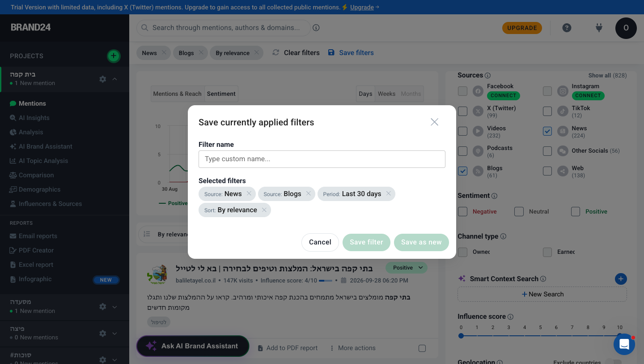The width and height of the screenshot is (644, 364).
Task: Click the Cancel button
Action: [320, 242]
